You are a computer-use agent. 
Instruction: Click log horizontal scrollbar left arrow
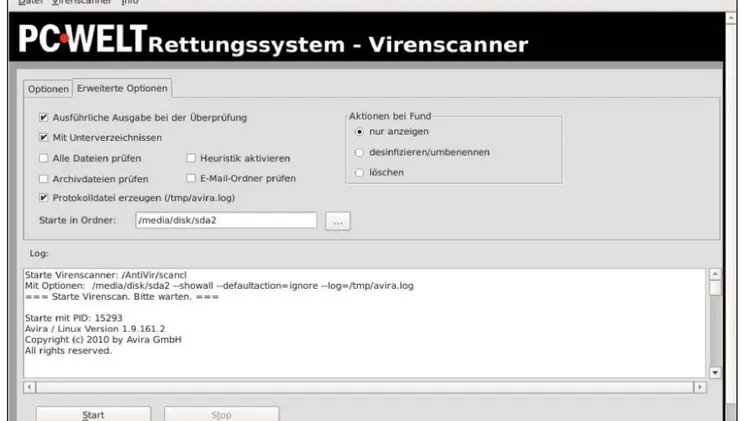pos(29,387)
